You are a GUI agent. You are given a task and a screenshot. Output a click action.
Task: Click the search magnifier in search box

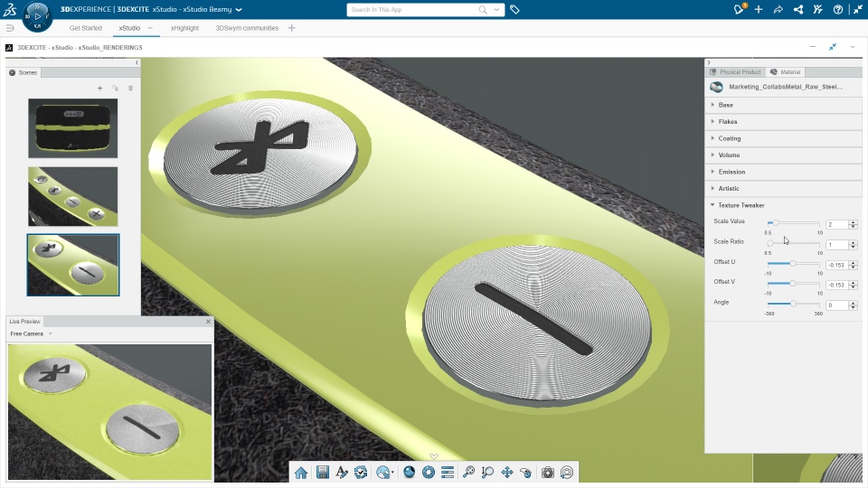click(x=483, y=9)
